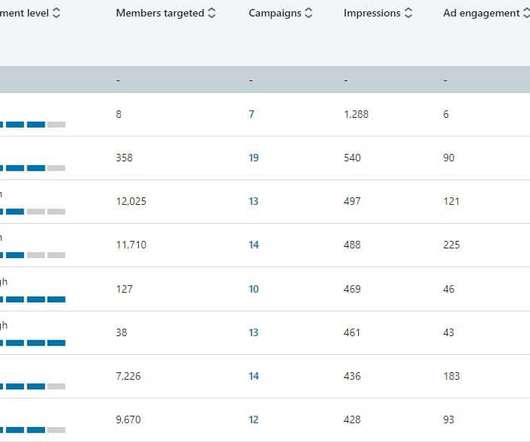Image resolution: width=530 pixels, height=442 pixels.
Task: Click engagement level bar in 127 members row
Action: pyautogui.click(x=32, y=299)
